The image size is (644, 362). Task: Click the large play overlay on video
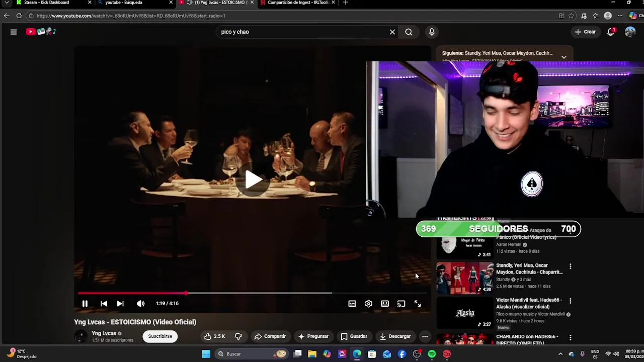pyautogui.click(x=253, y=179)
